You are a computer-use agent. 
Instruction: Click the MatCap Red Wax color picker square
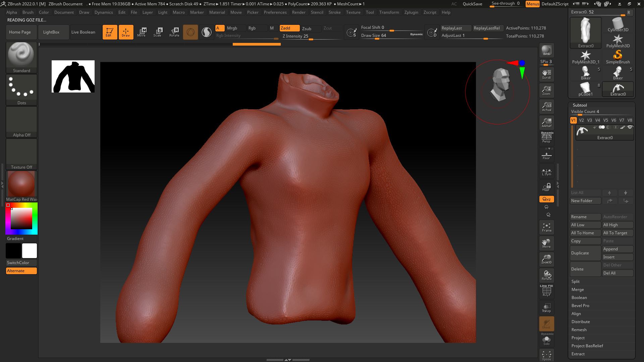[x=21, y=219]
